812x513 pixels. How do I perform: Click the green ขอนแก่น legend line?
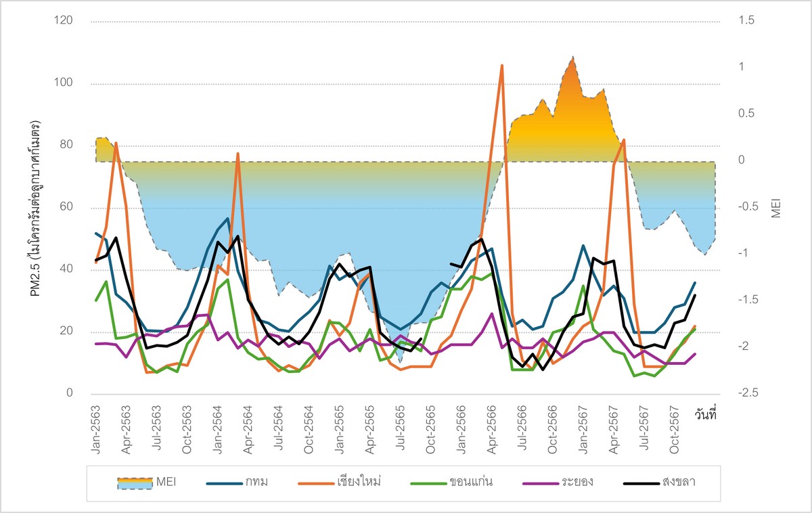(428, 483)
